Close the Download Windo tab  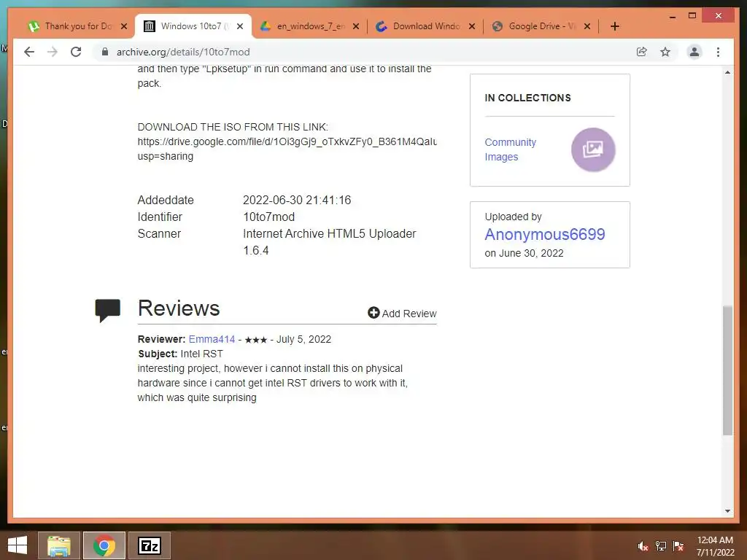tap(472, 26)
